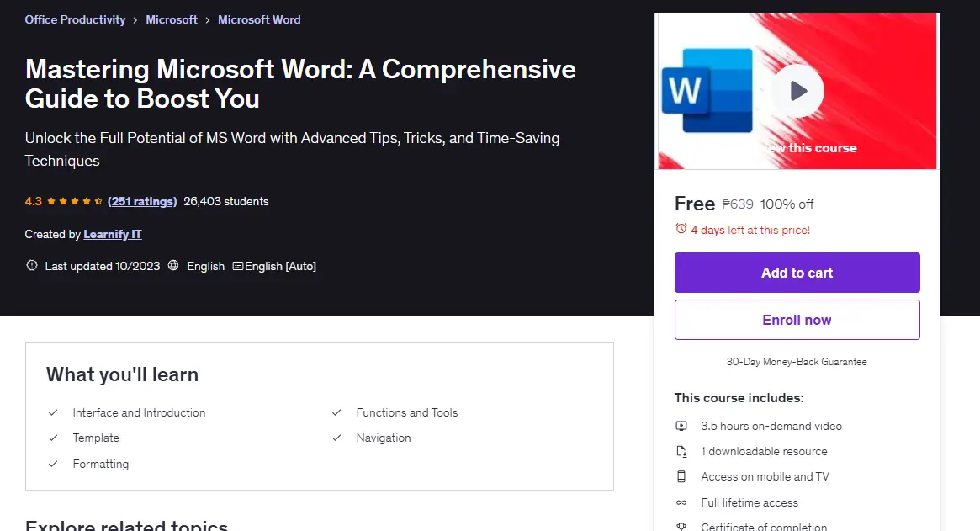The height and width of the screenshot is (531, 980).
Task: Click the 3.5 hours on-demand video text
Action: point(771,426)
